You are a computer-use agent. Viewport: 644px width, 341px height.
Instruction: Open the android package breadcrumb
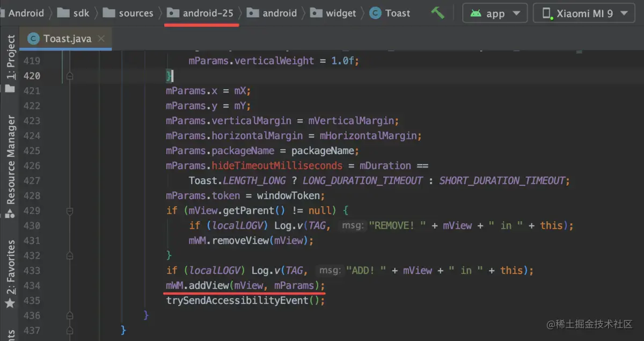(272, 13)
